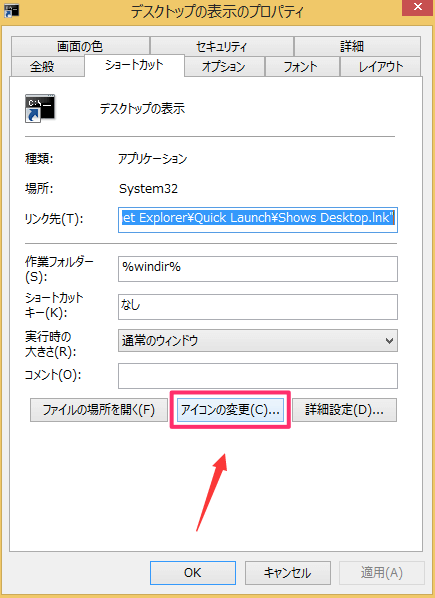Open 詳細設定 advanced settings
Screen dimensions: 435x598
344,410
